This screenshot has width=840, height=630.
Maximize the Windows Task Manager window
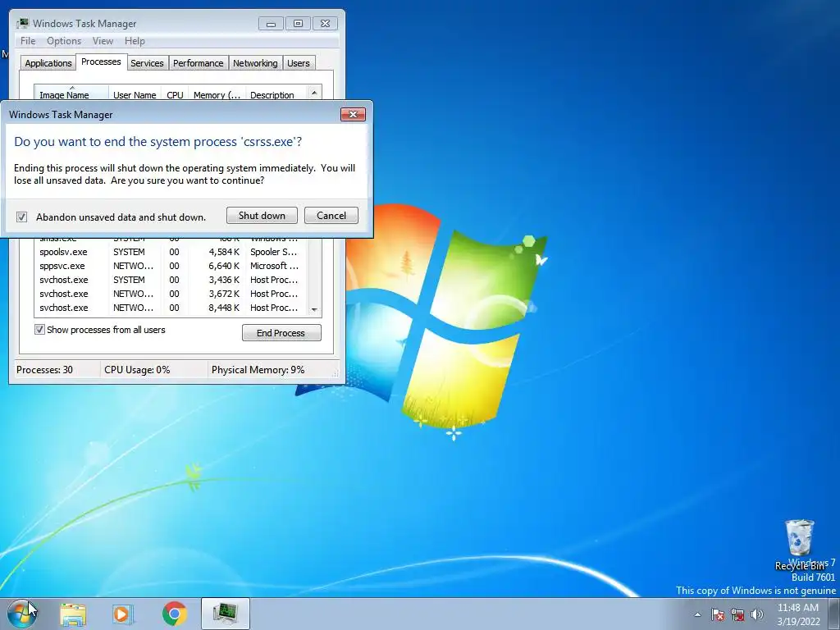pos(298,24)
